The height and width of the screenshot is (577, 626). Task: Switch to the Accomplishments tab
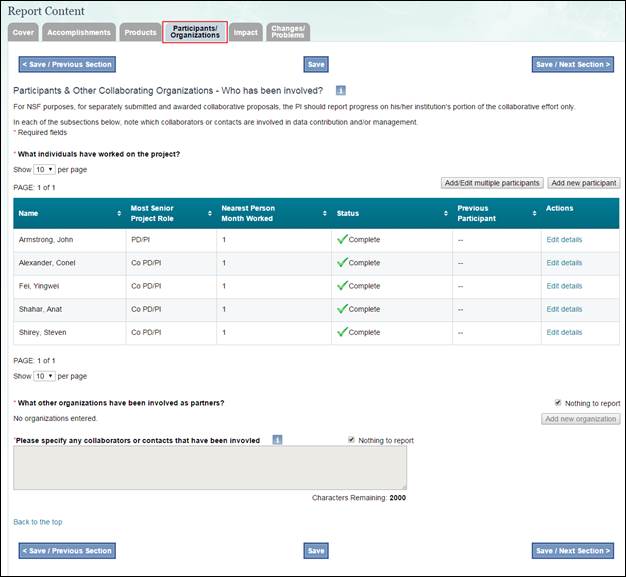pyautogui.click(x=79, y=32)
